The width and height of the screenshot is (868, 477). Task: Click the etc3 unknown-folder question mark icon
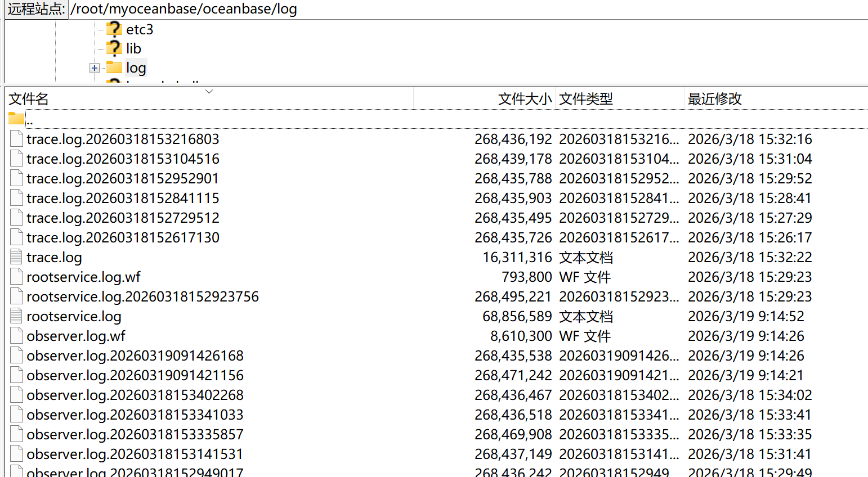[114, 29]
